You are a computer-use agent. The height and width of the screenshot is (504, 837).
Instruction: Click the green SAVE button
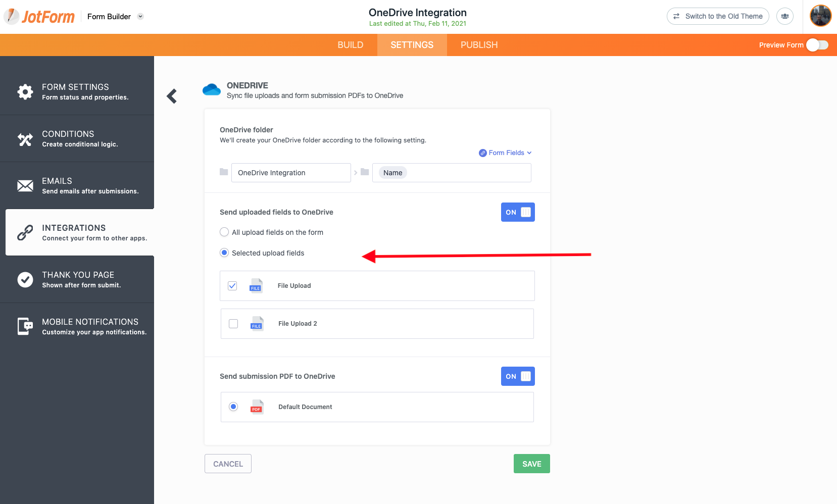click(x=531, y=464)
